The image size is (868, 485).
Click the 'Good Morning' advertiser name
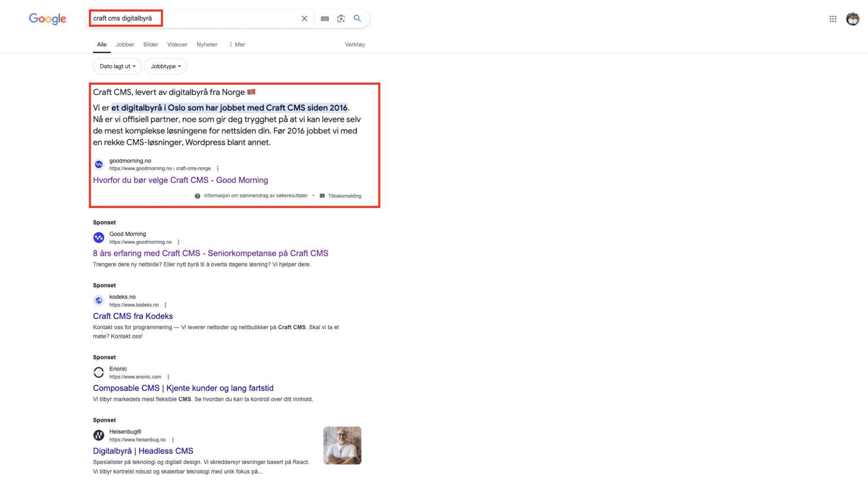[128, 234]
